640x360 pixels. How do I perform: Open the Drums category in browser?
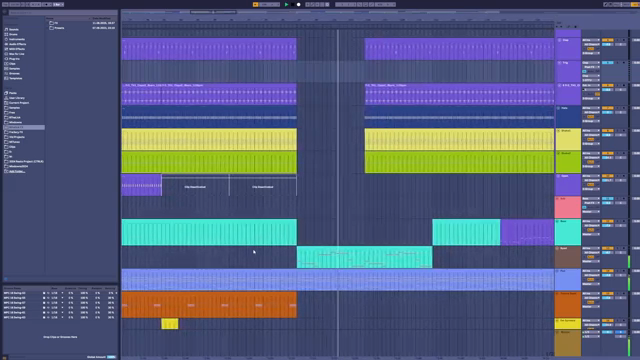point(13,34)
